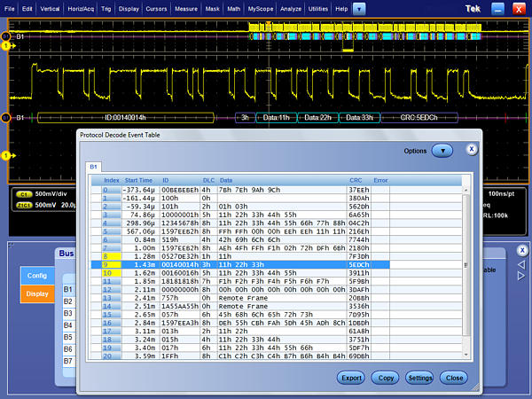Minimize the oscilloscope application window

(x=497, y=7)
